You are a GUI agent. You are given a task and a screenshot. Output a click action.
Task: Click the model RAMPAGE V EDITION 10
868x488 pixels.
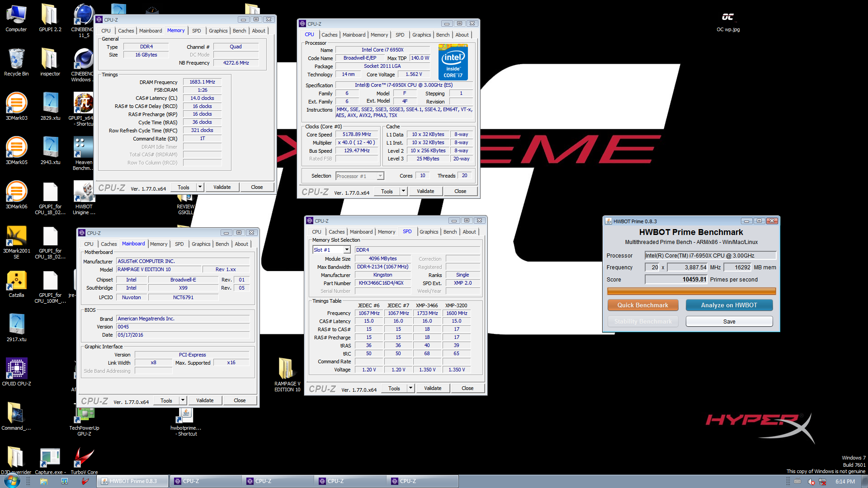click(x=159, y=269)
